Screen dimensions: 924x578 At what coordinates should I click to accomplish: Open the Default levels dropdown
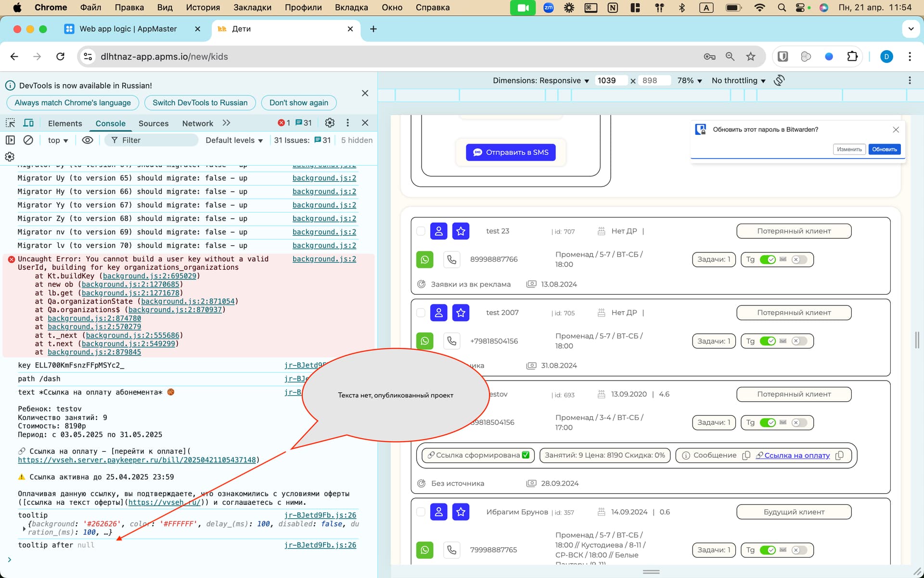[x=234, y=140]
